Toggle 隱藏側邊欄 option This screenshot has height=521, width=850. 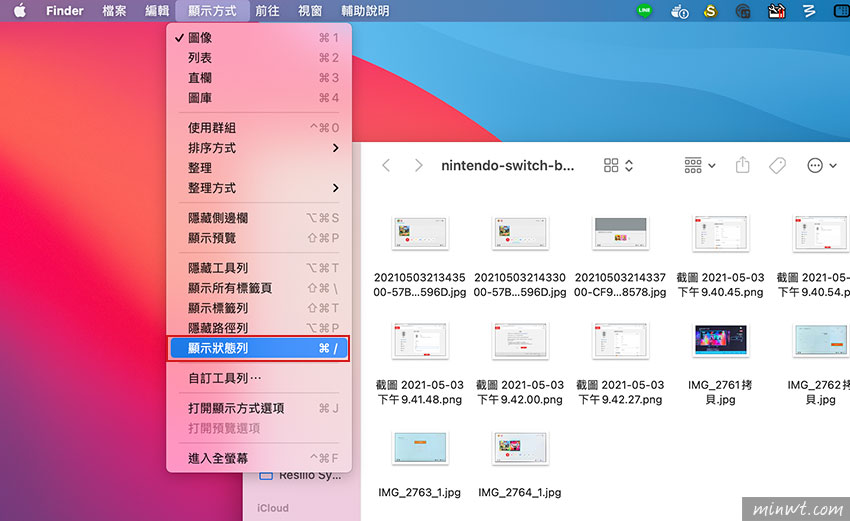pos(259,217)
